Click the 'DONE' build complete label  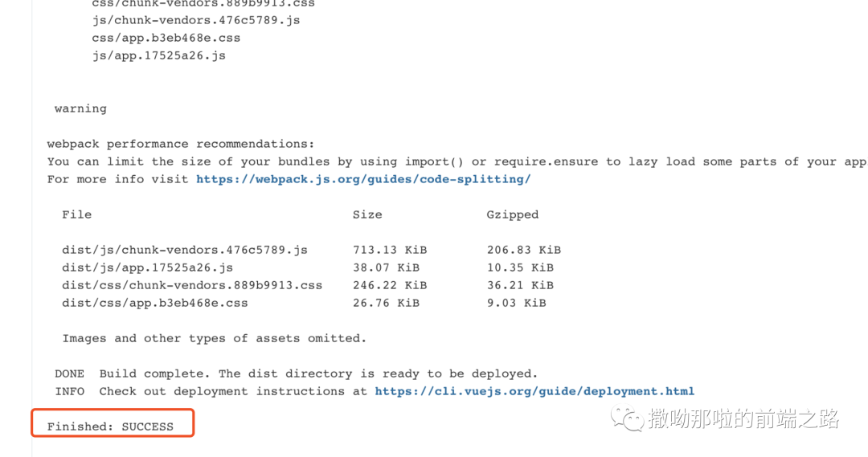(69, 373)
